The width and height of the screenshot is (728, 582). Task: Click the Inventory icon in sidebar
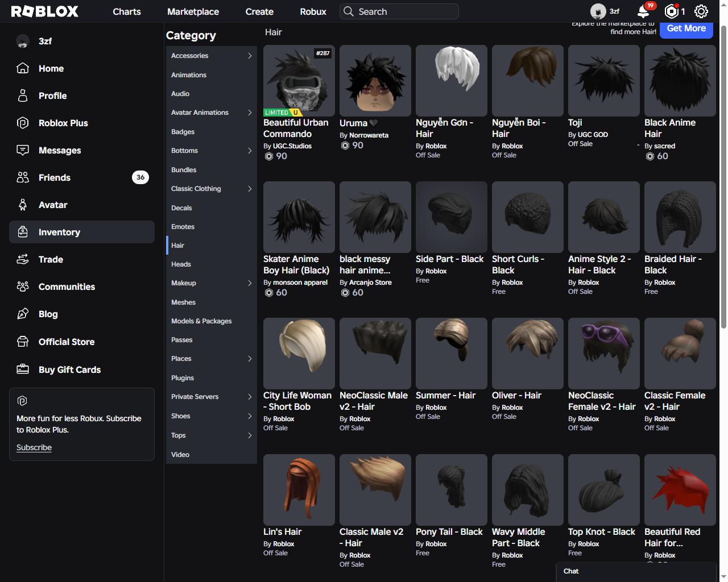pyautogui.click(x=23, y=232)
